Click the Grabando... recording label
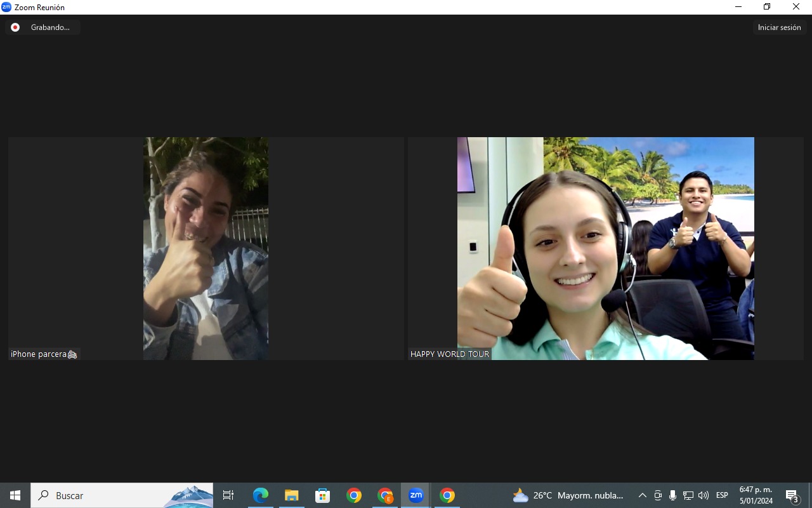The width and height of the screenshot is (812, 508). (x=50, y=27)
